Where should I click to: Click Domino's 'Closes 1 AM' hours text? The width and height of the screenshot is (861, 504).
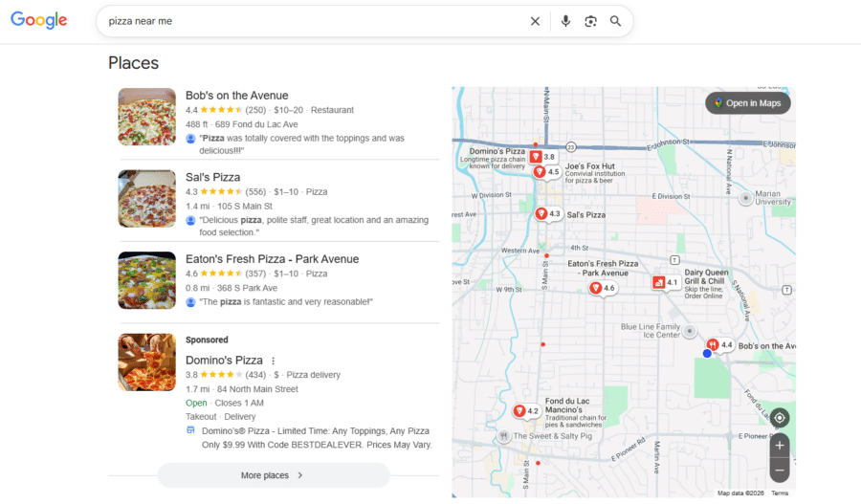point(239,403)
